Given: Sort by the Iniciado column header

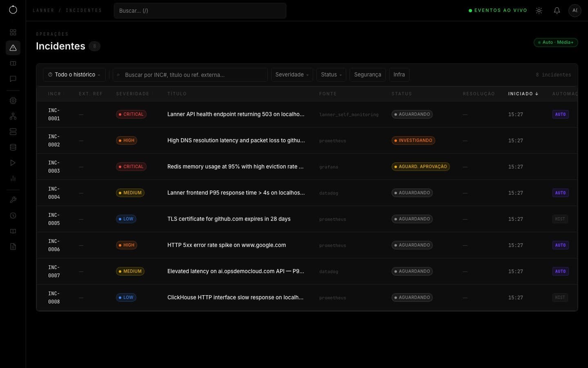Looking at the screenshot, I should tap(523, 94).
